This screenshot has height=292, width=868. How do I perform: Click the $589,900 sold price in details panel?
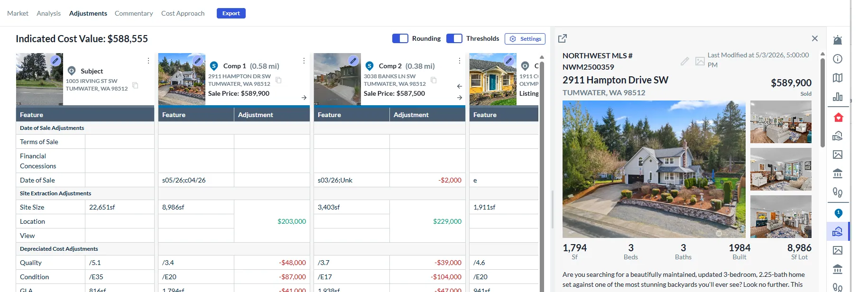[x=791, y=83]
